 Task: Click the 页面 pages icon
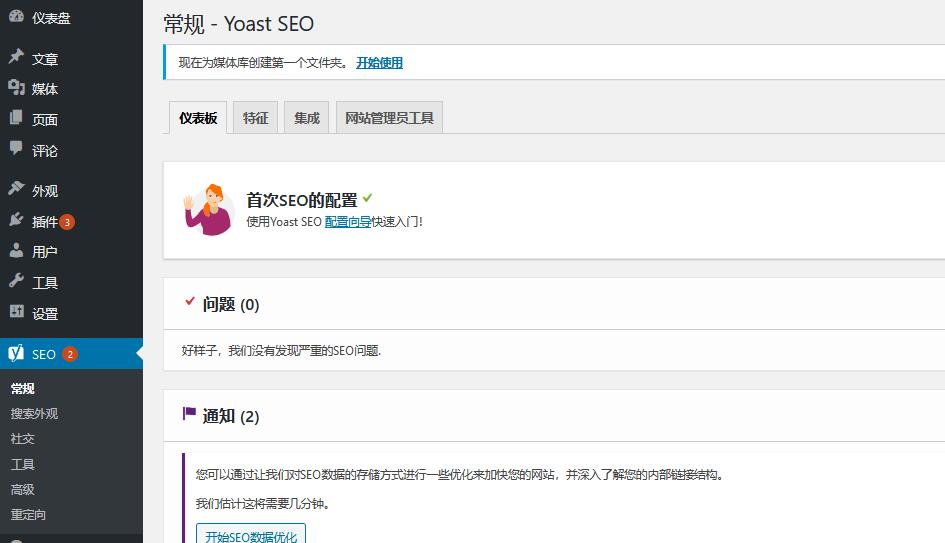pos(16,119)
